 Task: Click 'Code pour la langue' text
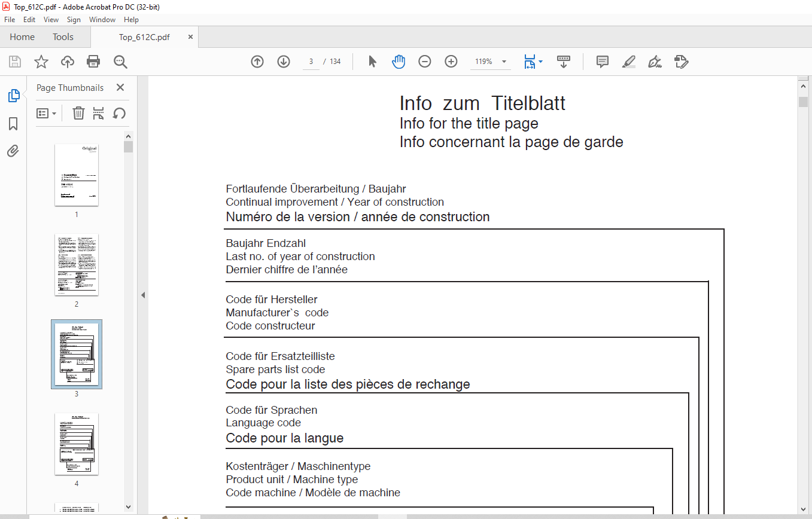(285, 438)
